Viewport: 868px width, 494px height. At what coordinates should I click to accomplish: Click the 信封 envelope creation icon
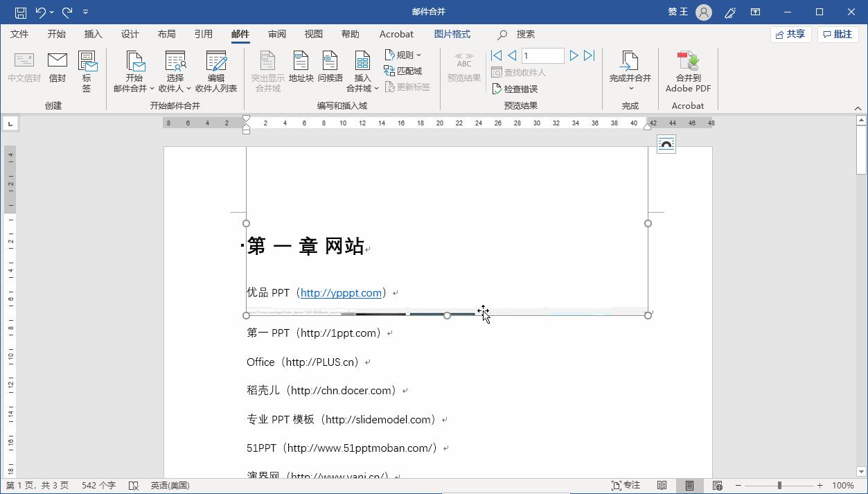point(57,69)
